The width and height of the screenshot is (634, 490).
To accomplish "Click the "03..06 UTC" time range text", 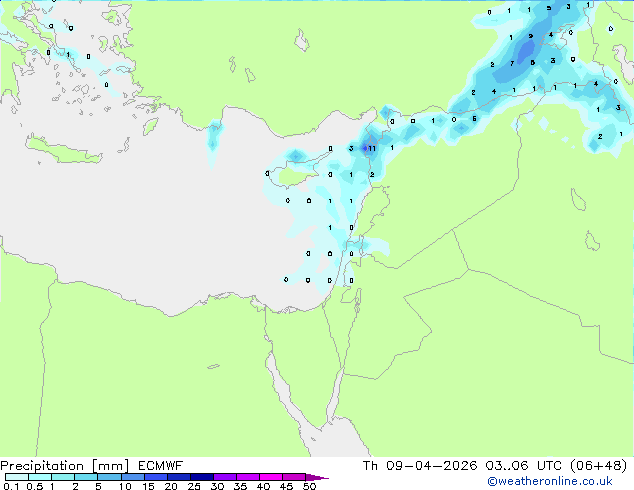I will point(523,466).
